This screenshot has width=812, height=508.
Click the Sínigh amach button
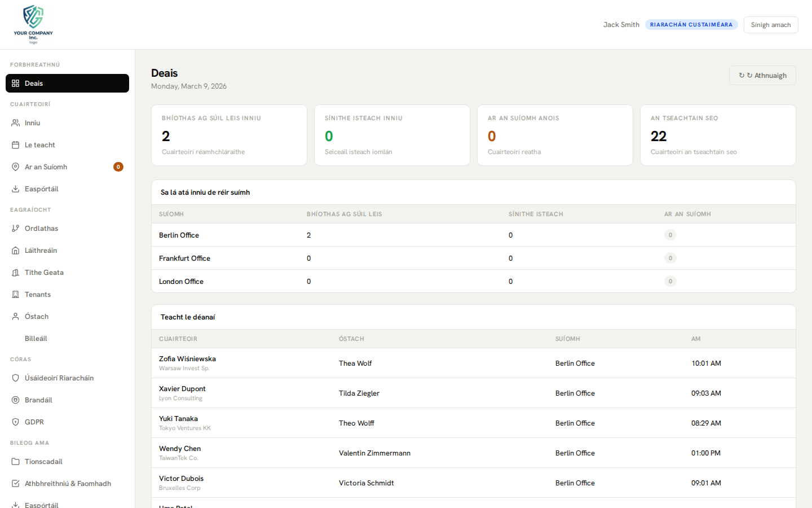770,25
